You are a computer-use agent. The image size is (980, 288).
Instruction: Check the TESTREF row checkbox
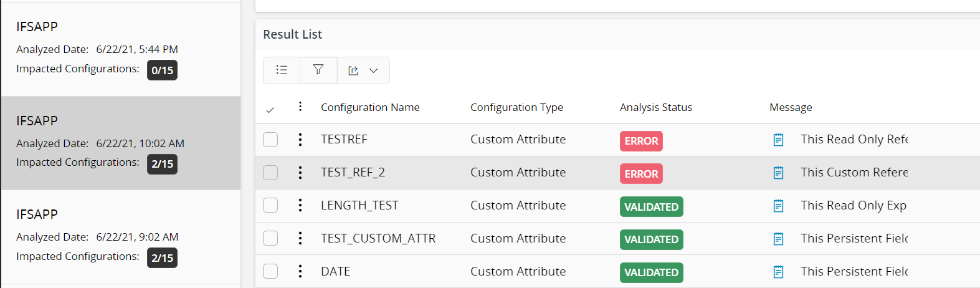tap(270, 140)
